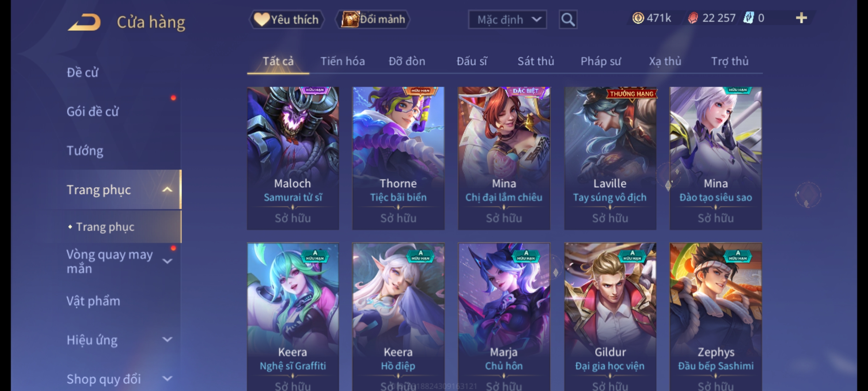Image resolution: width=868 pixels, height=391 pixels.
Task: Collapse the Trang phục sidebar section
Action: coord(167,190)
